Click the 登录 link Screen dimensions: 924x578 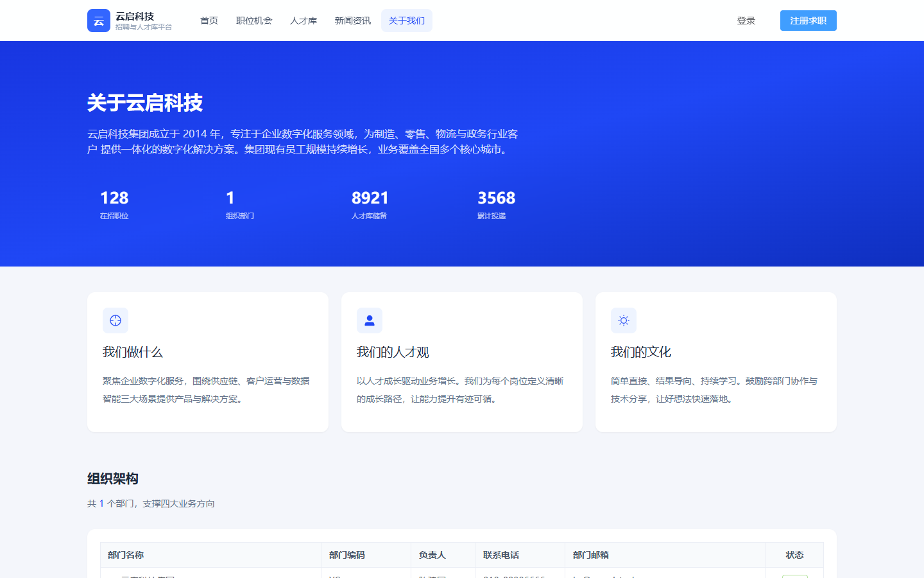[x=746, y=21]
